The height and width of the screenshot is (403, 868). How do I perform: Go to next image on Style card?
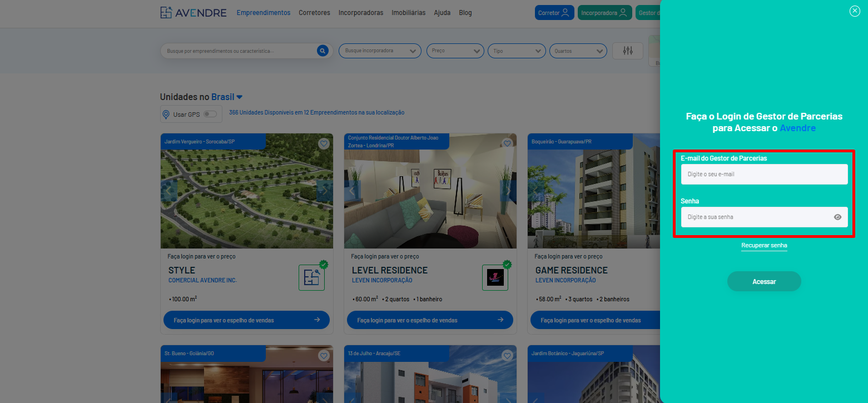325,191
